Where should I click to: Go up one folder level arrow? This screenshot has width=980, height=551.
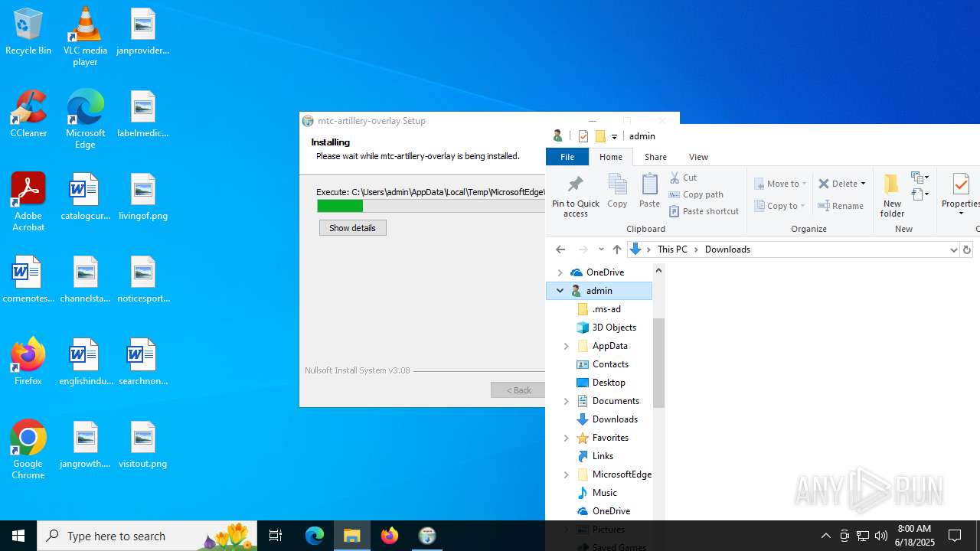[617, 249]
